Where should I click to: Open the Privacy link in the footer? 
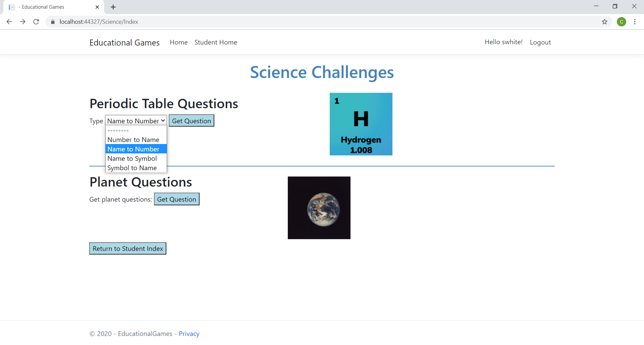pos(189,333)
